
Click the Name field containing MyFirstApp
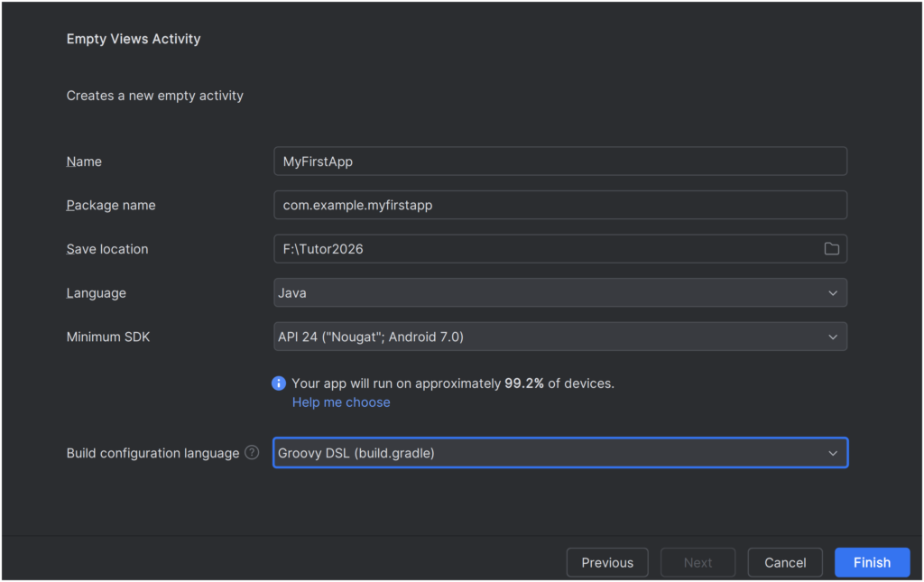pos(559,162)
